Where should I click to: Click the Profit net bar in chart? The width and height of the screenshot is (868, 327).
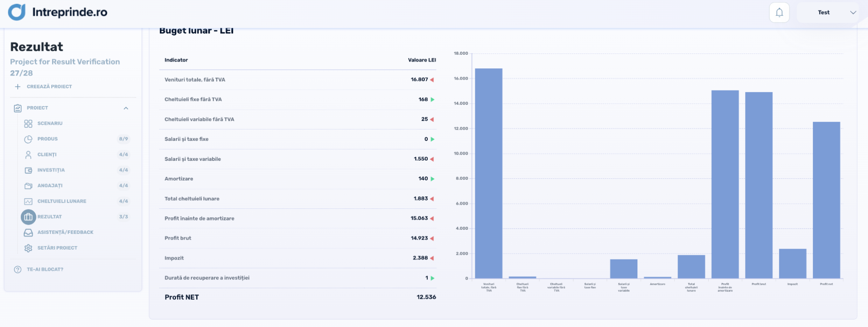click(x=826, y=200)
